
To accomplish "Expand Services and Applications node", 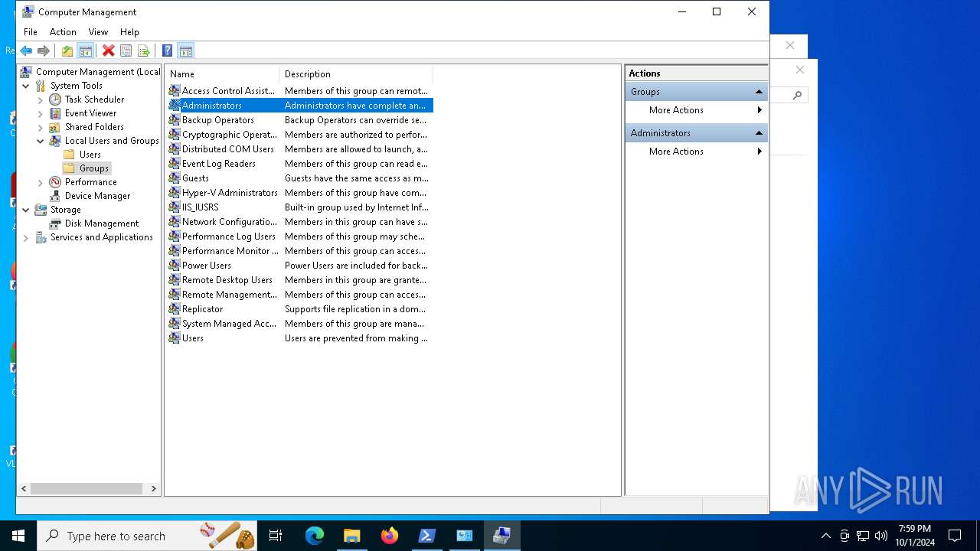I will (26, 237).
